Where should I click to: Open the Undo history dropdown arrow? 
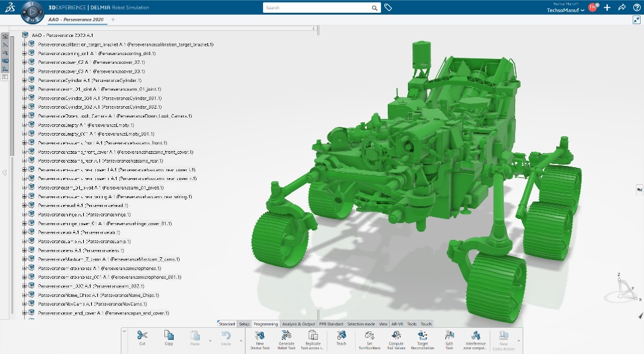point(241,341)
